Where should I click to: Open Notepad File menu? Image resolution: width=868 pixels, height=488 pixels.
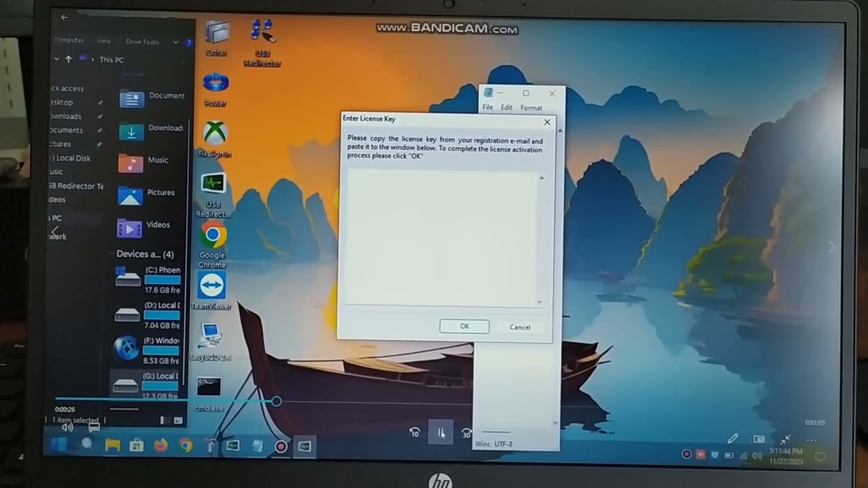pyautogui.click(x=488, y=108)
